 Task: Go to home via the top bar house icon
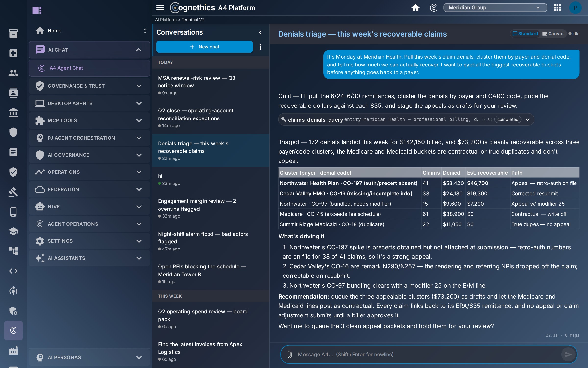pyautogui.click(x=415, y=8)
